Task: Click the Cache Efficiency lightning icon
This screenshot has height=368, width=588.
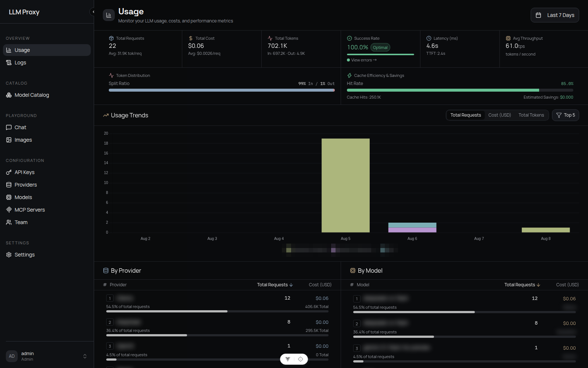Action: click(x=349, y=75)
